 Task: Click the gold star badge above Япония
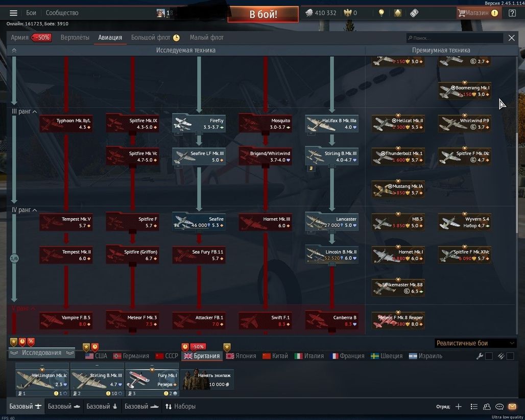227,346
